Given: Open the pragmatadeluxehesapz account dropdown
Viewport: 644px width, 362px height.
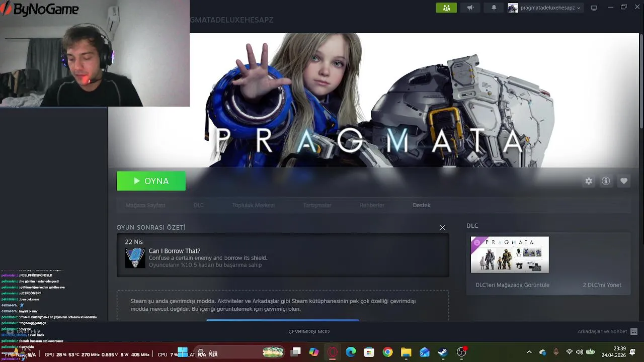Looking at the screenshot, I should coord(550,8).
